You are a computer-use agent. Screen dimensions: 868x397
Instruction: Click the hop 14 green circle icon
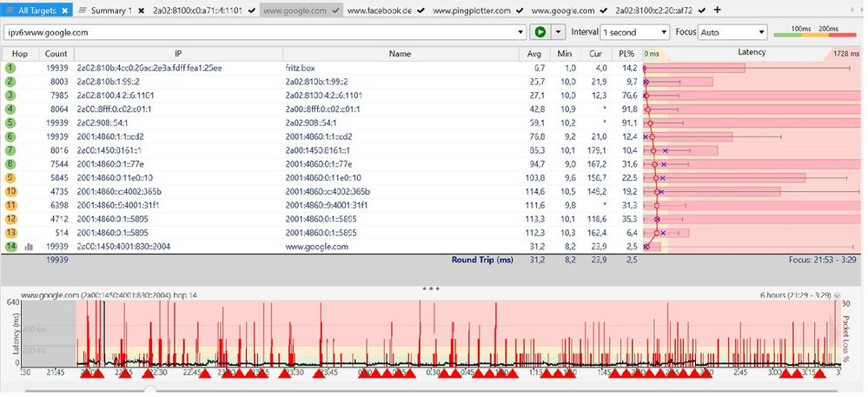tap(11, 247)
